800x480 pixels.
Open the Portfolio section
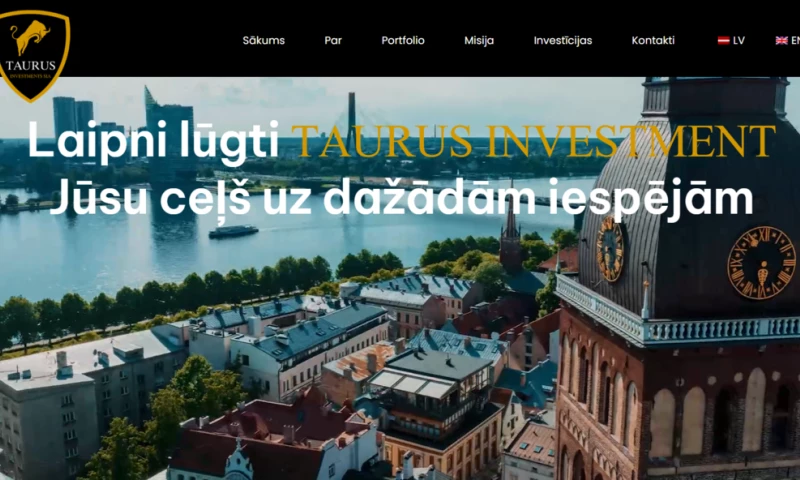point(403,40)
